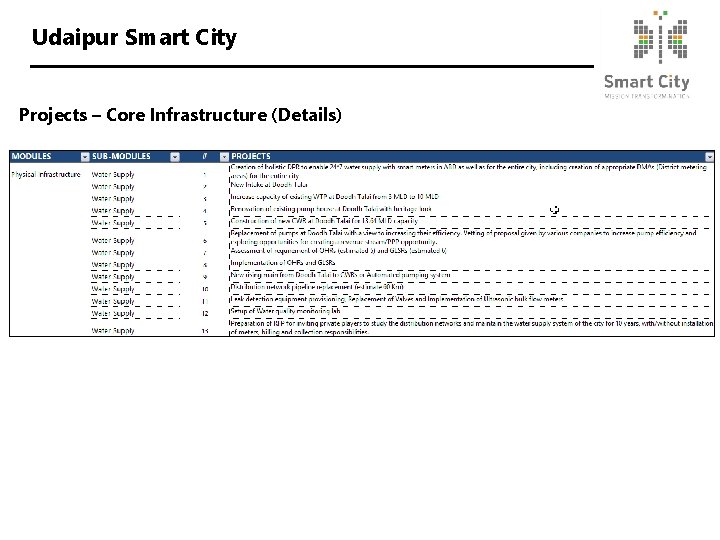Image resolution: width=720 pixels, height=540 pixels.
Task: Click 'Setup of Water quality monitoring lab' project
Action: click(285, 311)
